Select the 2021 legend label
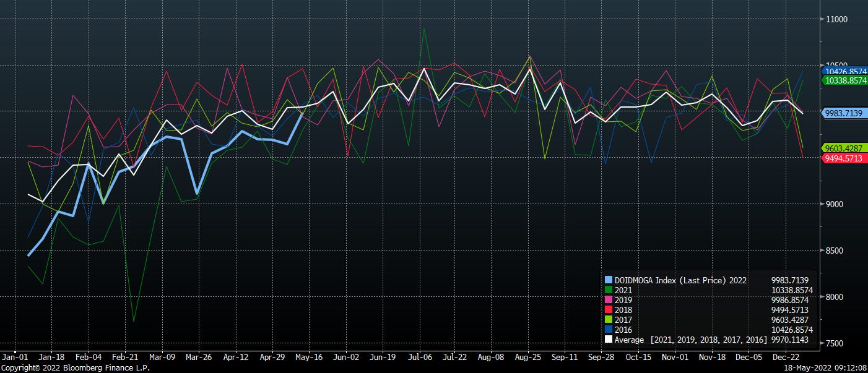The width and height of the screenshot is (868, 373). (x=623, y=290)
